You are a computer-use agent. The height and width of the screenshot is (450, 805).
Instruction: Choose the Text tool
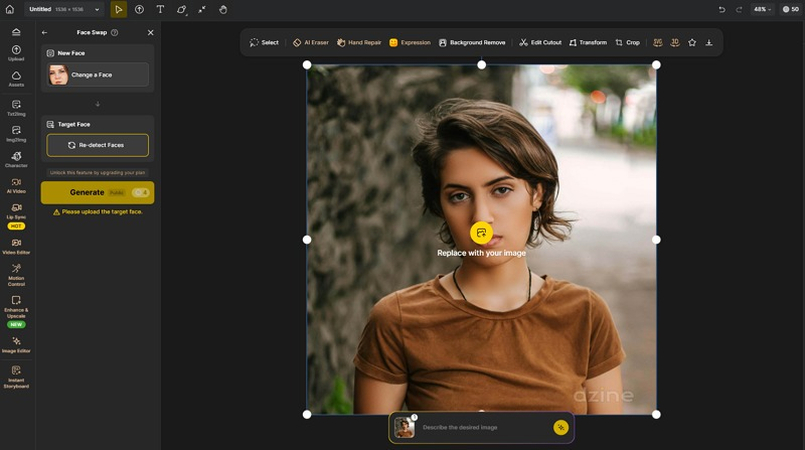(x=160, y=9)
